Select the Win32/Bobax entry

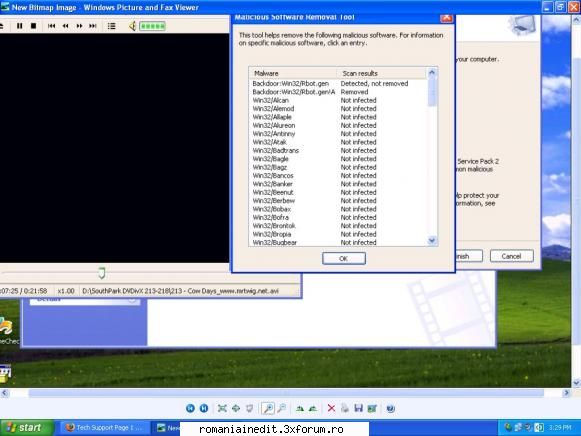coord(272,209)
